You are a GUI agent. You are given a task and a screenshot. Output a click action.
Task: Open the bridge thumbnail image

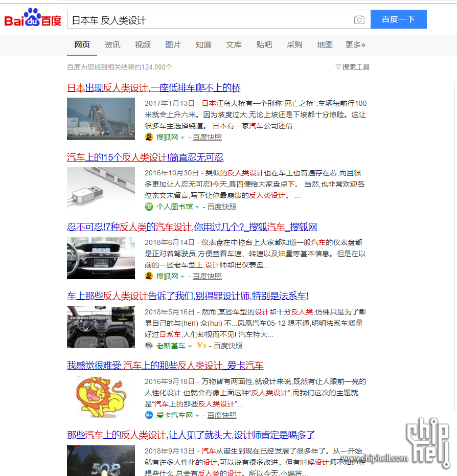click(101, 119)
